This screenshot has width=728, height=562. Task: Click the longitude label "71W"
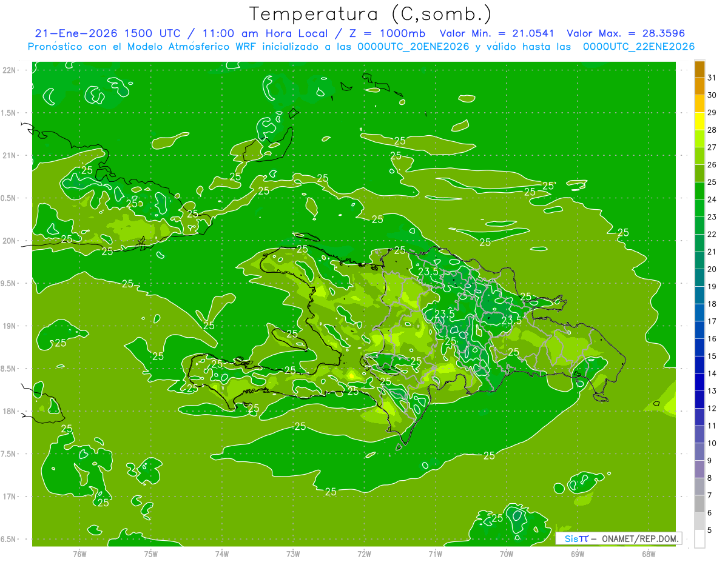coord(435,554)
